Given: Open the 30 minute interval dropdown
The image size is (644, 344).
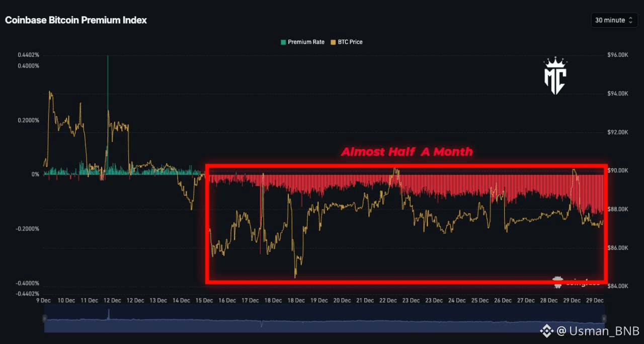Looking at the screenshot, I should pos(614,20).
